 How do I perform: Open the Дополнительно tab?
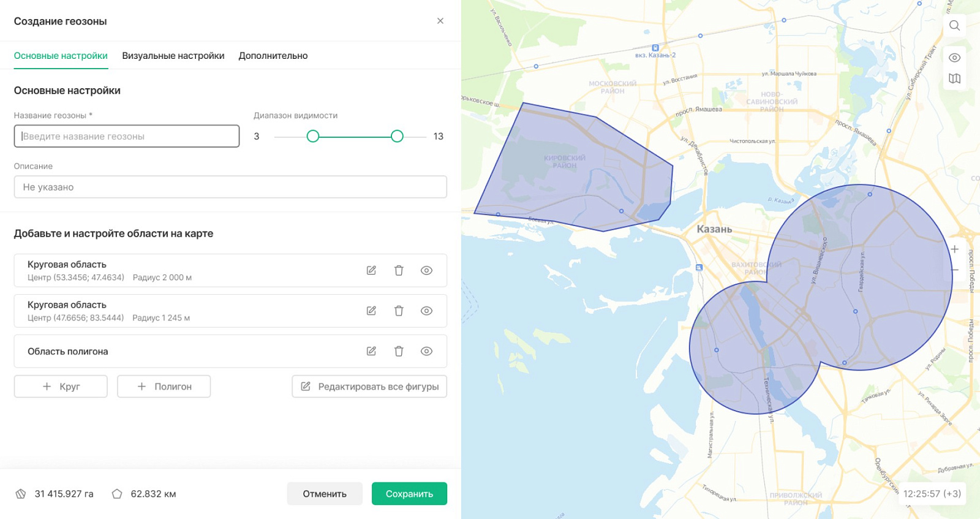pyautogui.click(x=273, y=56)
